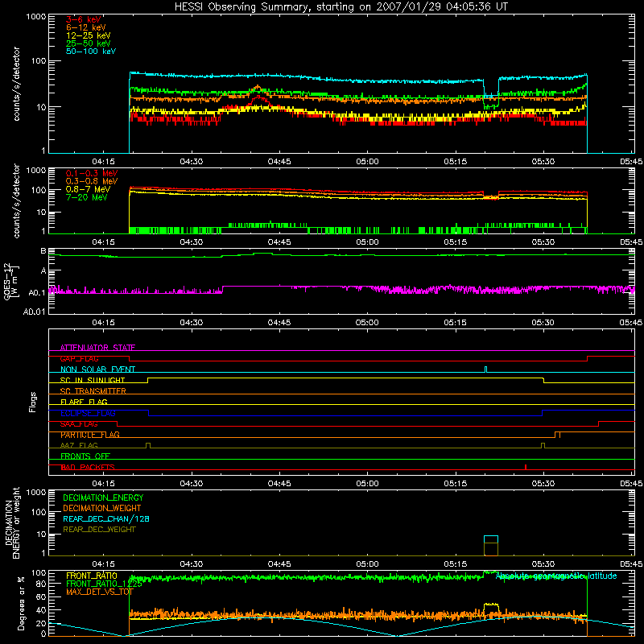Select the 3-6 keV legend label
This screenshot has height=644, width=644.
[x=84, y=19]
